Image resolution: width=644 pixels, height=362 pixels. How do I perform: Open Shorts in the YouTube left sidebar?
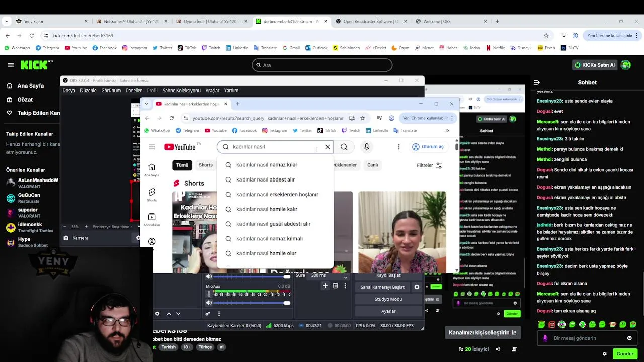coord(152,195)
